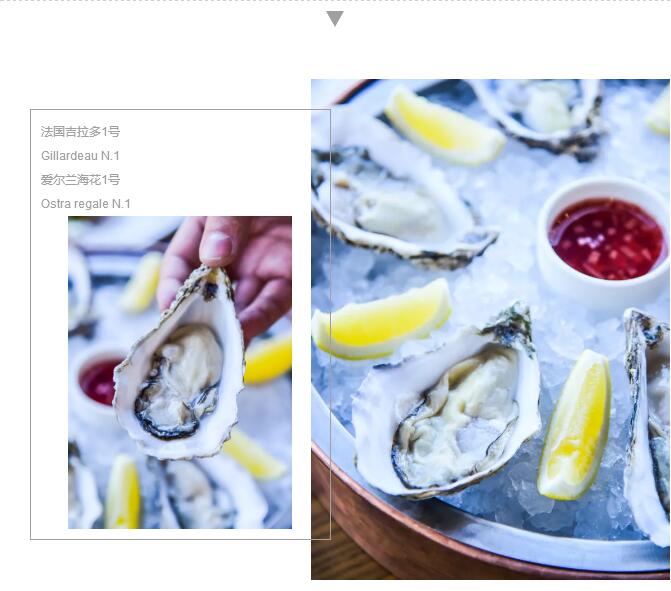The image size is (671, 591).
Task: Select the Gillardeau N.1 text
Action: pos(80,156)
